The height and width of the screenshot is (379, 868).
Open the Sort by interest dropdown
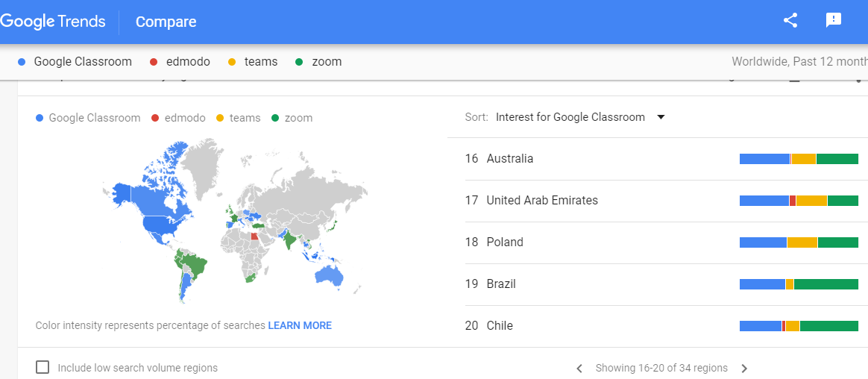(x=570, y=117)
